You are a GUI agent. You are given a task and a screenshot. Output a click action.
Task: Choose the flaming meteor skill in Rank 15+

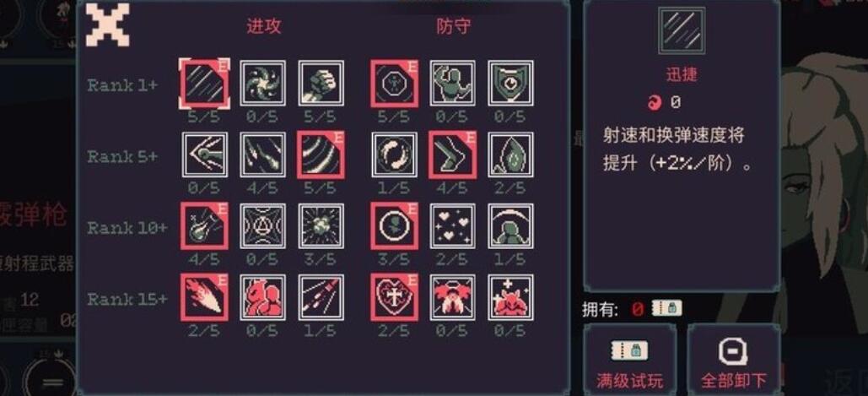click(x=204, y=297)
